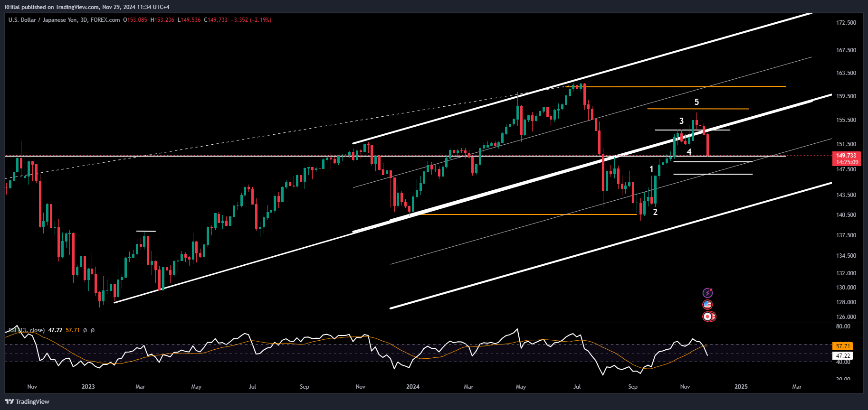Image resolution: width=868 pixels, height=410 pixels.
Task: Click the TradingView logo at bottom left
Action: point(27,401)
